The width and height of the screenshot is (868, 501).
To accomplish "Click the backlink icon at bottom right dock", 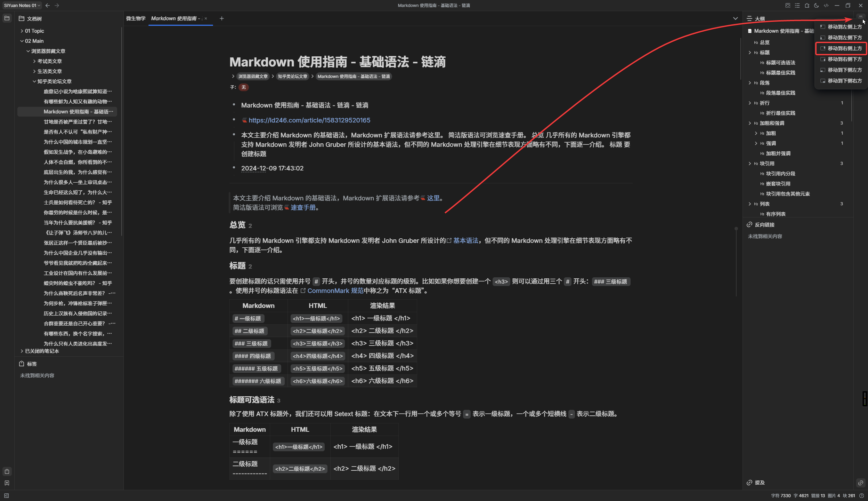I will [x=860, y=483].
